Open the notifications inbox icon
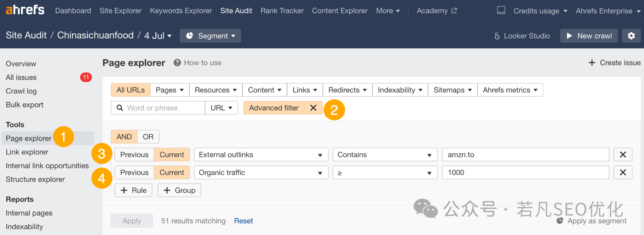 (501, 10)
